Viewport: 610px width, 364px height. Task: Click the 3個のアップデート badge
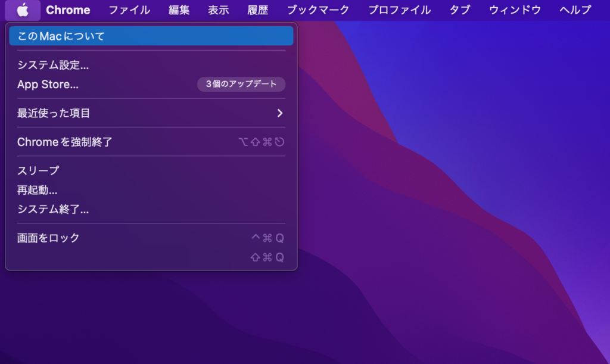click(x=241, y=84)
